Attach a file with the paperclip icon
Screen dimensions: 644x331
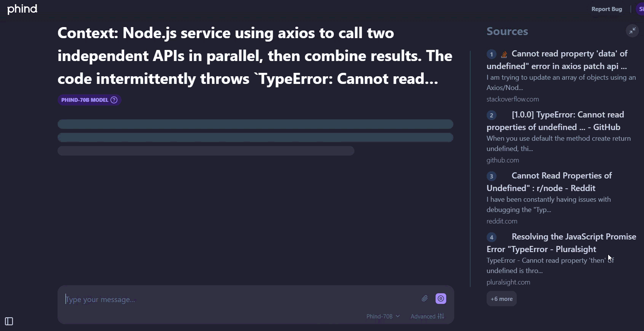coord(425,299)
